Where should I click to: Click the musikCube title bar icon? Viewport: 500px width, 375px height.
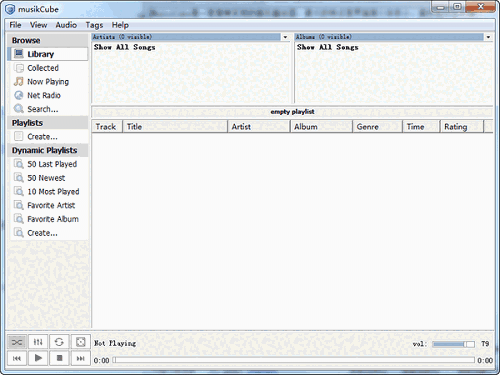coord(10,9)
